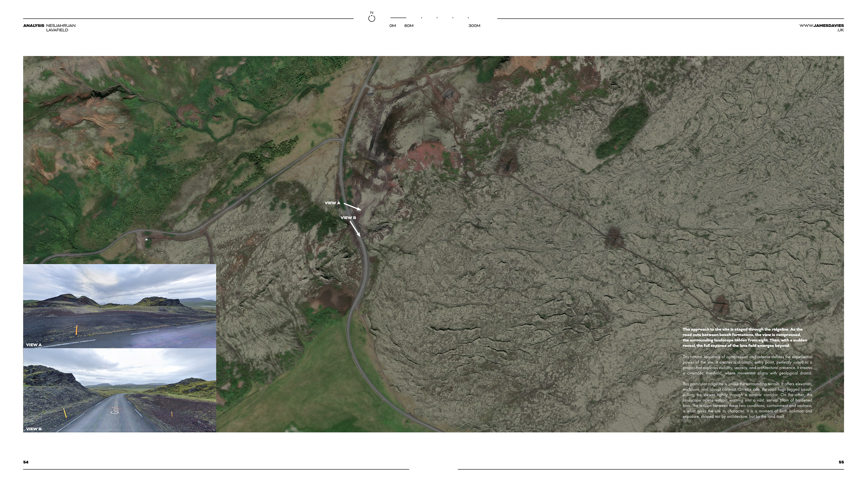
Task: Open the View B road photo thumbnail
Action: [x=120, y=390]
